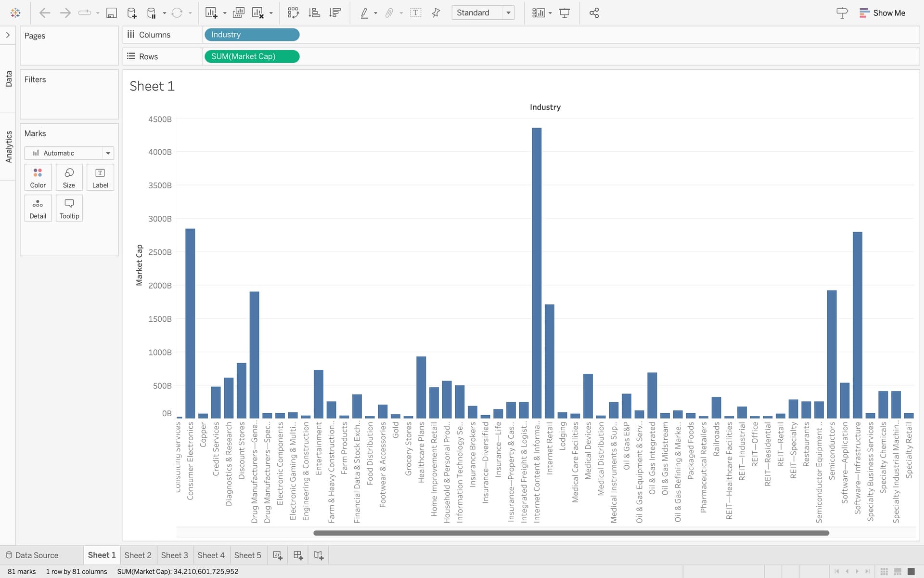
Task: Select the Industry pill on Columns
Action: 252,35
